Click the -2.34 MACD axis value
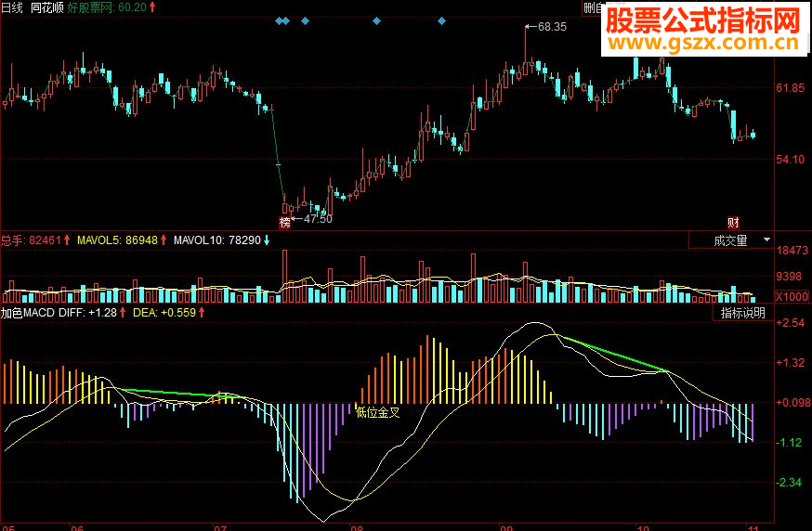Screen dimensions: 812x531 pos(789,483)
